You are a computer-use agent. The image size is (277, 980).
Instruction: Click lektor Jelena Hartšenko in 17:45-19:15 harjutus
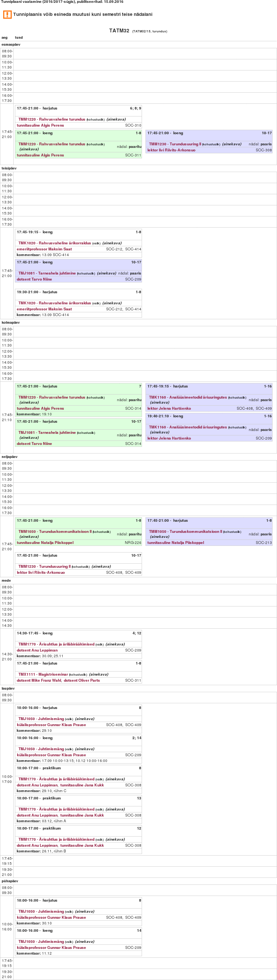tap(169, 408)
